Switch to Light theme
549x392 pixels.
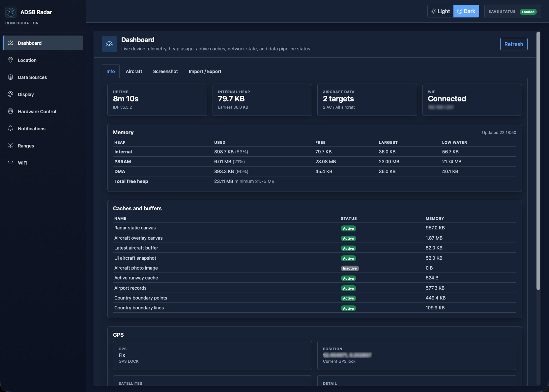[x=441, y=11]
